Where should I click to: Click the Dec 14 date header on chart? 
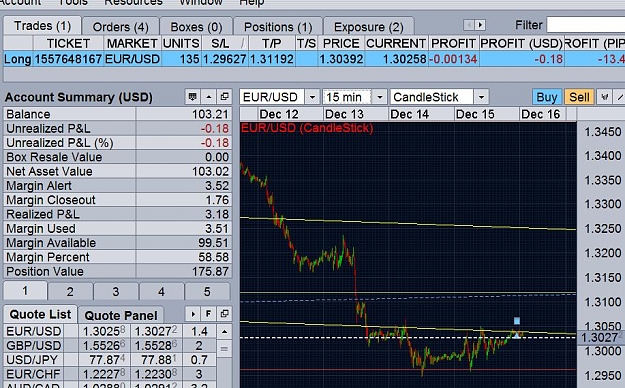[409, 114]
